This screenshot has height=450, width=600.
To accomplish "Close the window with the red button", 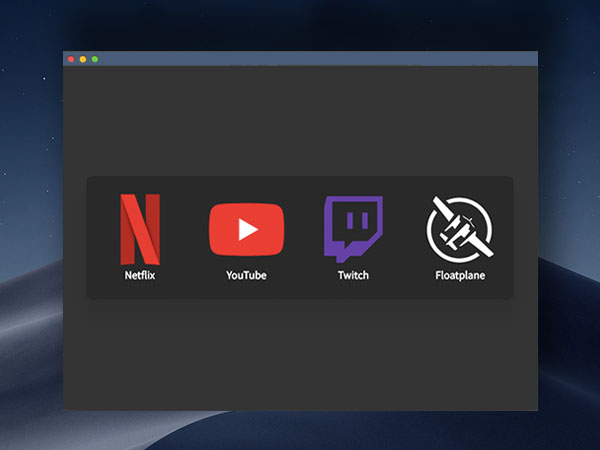I will [71, 59].
